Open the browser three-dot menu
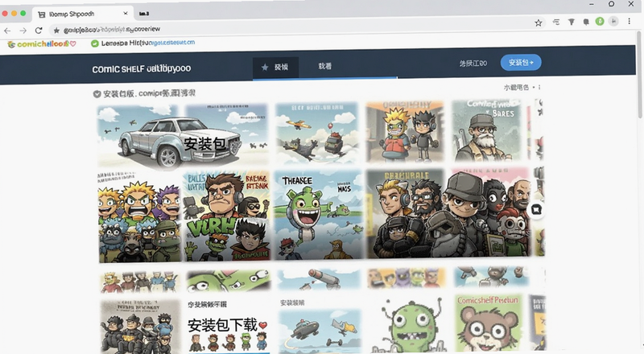The image size is (644, 354). [x=630, y=22]
